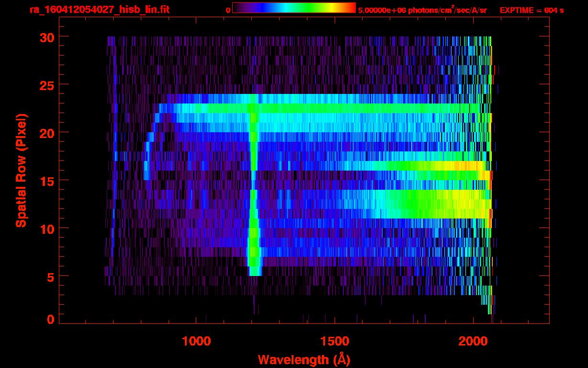
Task: Click the color bar minimum label 0
Action: [x=228, y=10]
